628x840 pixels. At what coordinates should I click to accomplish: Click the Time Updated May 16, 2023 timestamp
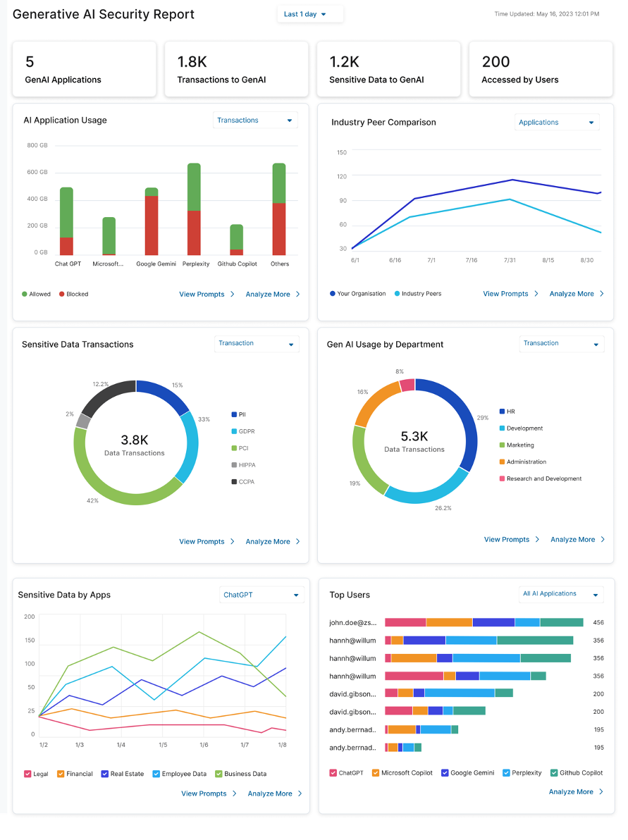(546, 14)
